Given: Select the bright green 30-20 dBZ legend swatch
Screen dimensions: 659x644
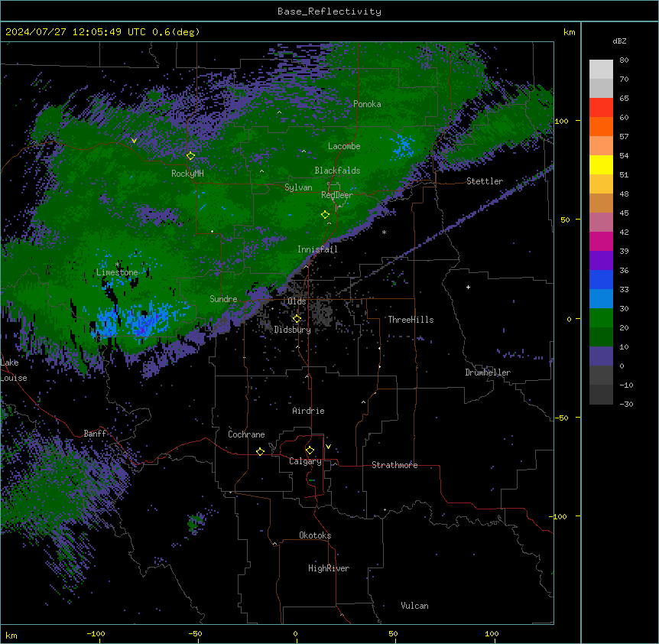Looking at the screenshot, I should (x=601, y=318).
